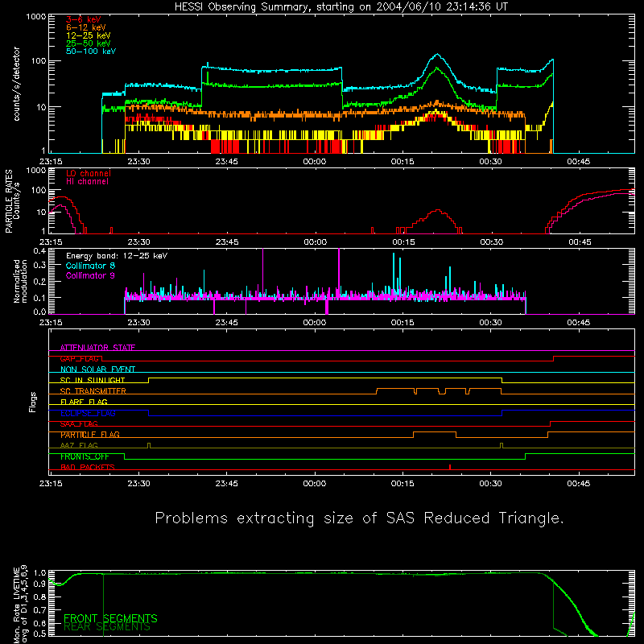Click the 50-100 keV peak in the count-rate plot
Image resolution: width=644 pixels, height=644 pixels.
tap(437, 55)
